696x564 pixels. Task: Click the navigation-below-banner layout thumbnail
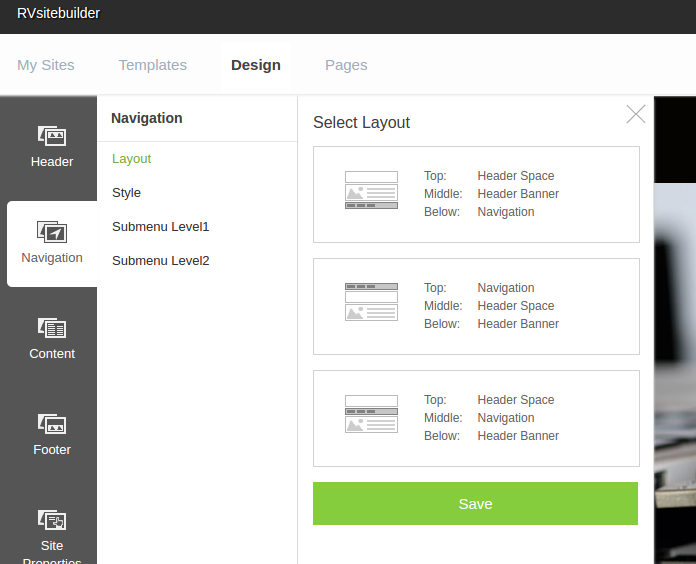tap(371, 190)
